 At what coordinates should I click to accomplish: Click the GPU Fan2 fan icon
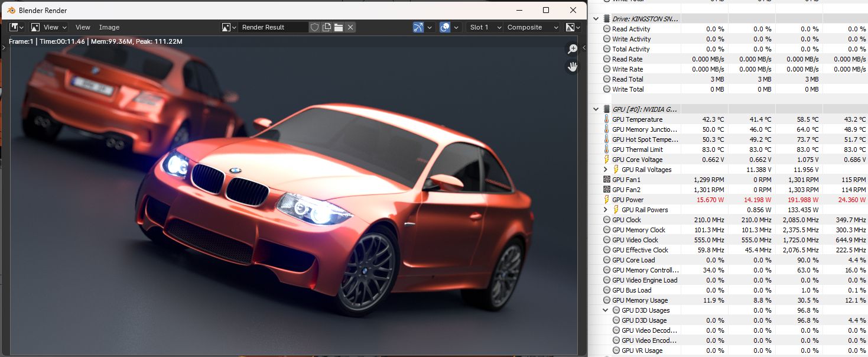tap(606, 190)
